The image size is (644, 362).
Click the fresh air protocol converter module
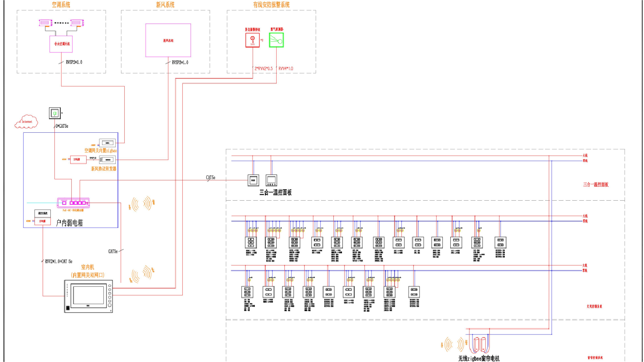coord(107,159)
